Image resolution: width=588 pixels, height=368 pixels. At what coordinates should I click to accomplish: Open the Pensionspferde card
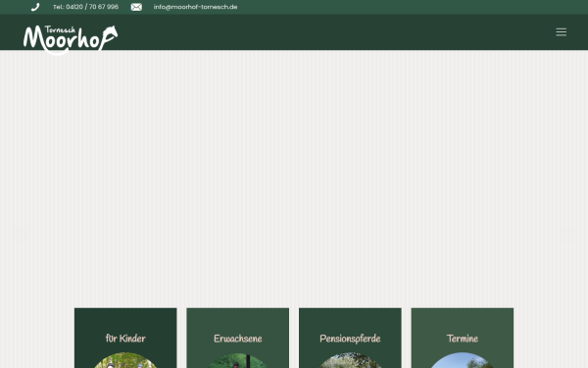pos(350,338)
